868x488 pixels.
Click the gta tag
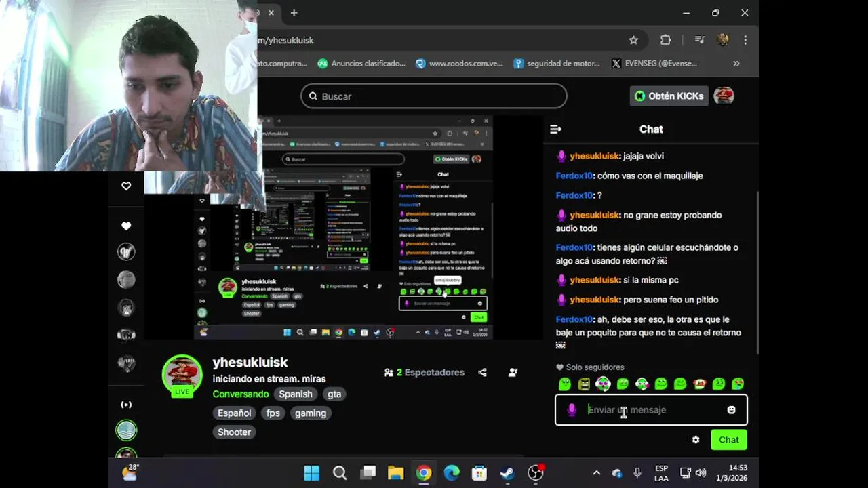tap(334, 394)
